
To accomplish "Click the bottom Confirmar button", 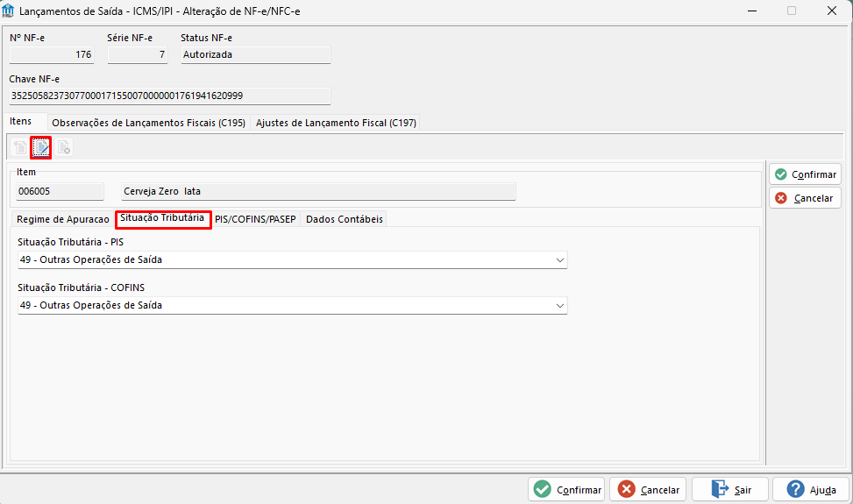I will click(x=566, y=489).
